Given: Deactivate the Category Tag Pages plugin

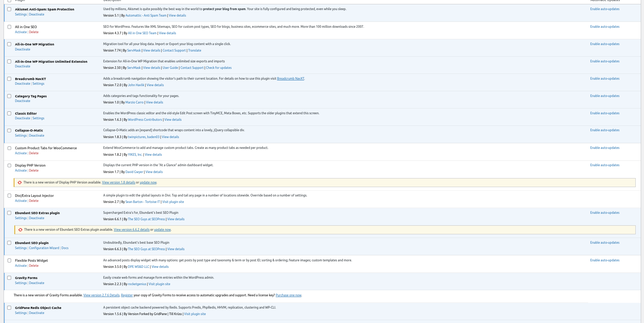Looking at the screenshot, I should click(22, 101).
